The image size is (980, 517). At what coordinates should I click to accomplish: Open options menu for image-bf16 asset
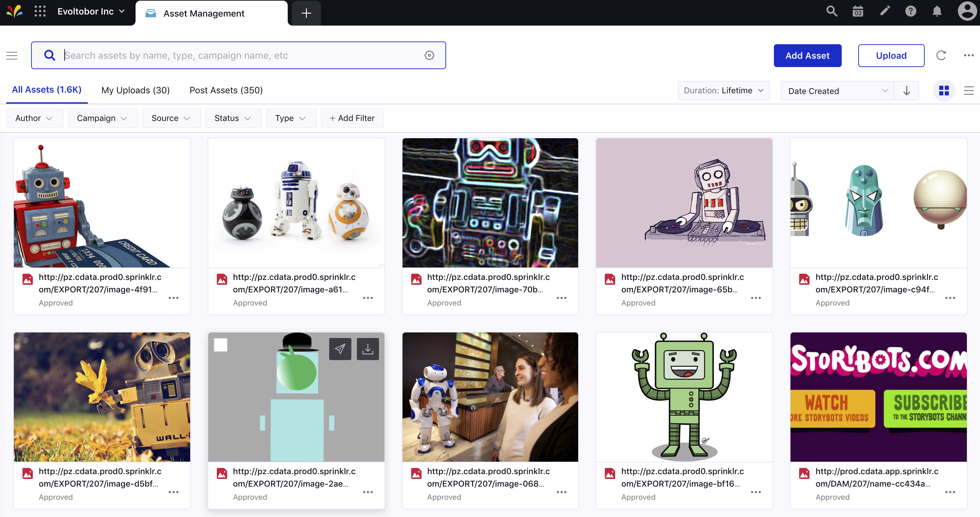pyautogui.click(x=756, y=492)
